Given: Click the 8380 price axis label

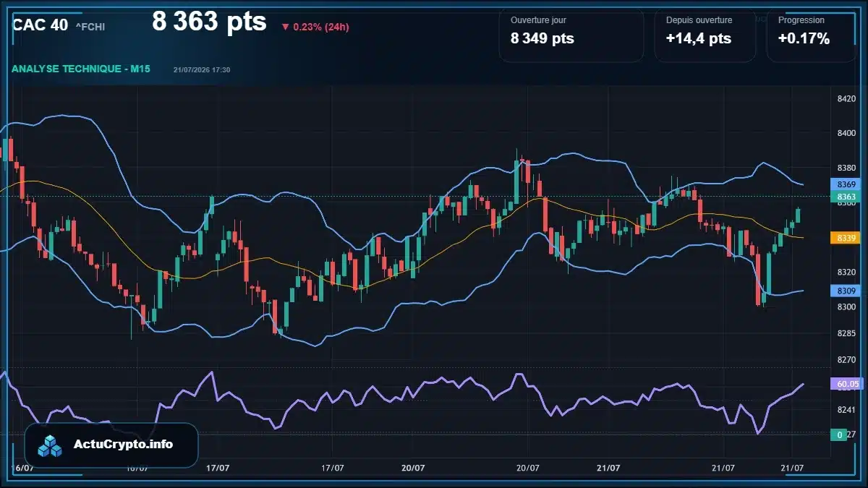Looking at the screenshot, I should [846, 168].
